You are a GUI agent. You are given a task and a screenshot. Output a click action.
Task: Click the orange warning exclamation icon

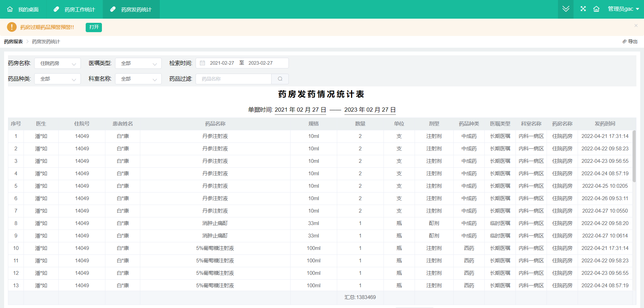point(12,27)
